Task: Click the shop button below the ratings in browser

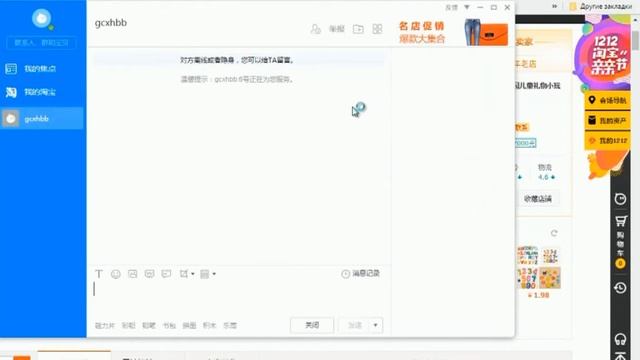Action: click(538, 199)
